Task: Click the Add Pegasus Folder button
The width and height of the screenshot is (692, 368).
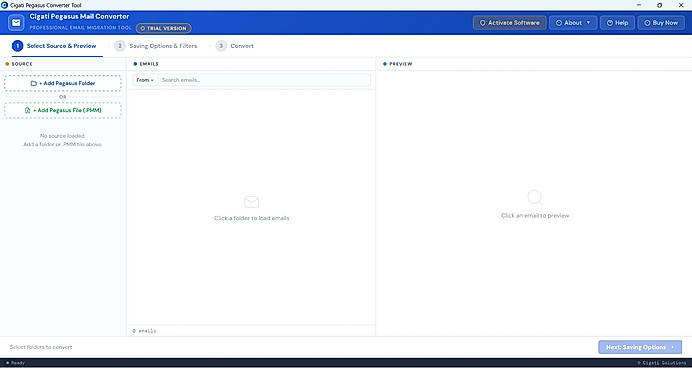Action: (x=63, y=83)
